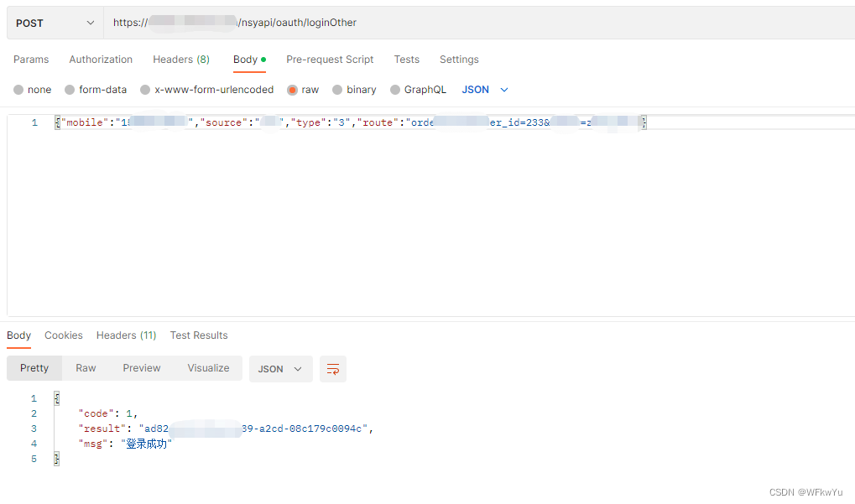Screen dimensions: 855x504
Task: Select the raw body radio button
Action: pos(293,90)
